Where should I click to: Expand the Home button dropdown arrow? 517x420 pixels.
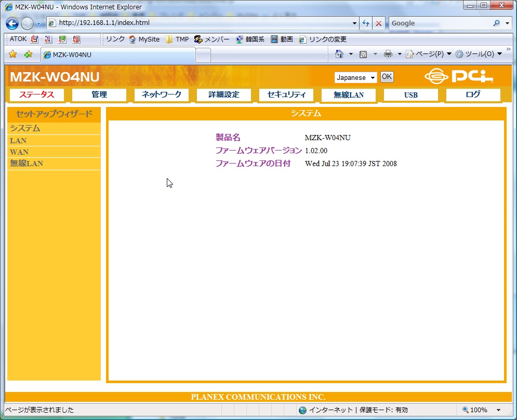point(351,54)
